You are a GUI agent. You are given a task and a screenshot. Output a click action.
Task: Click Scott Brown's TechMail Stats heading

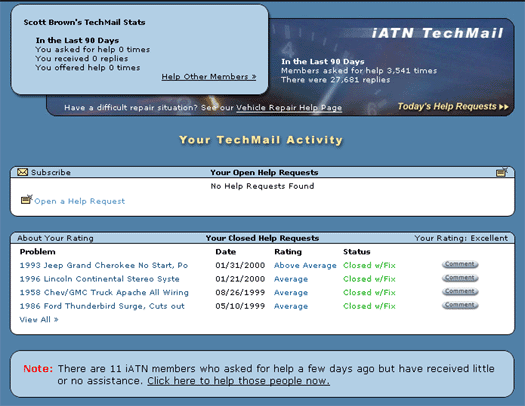pos(84,22)
